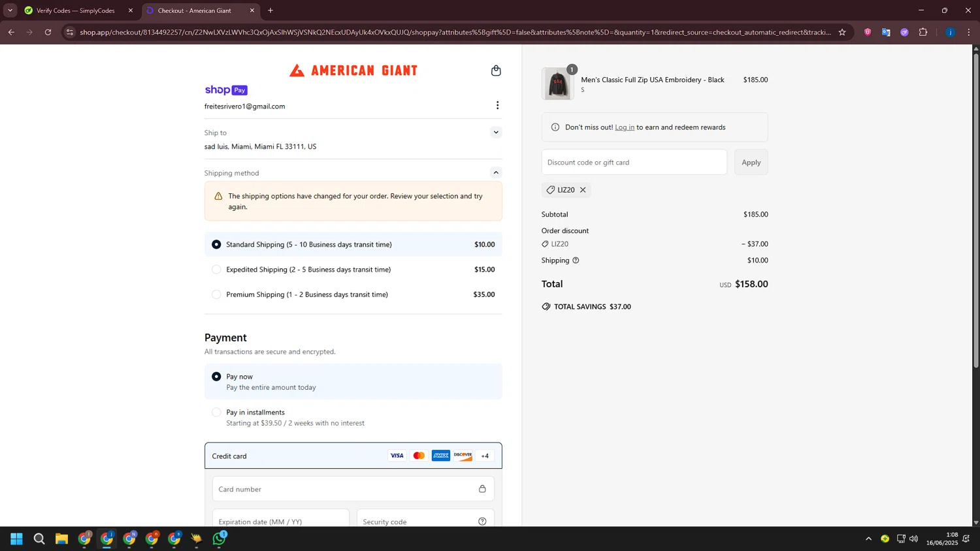The width and height of the screenshot is (980, 551).
Task: Select the Checkout - American Giant tab
Action: click(195, 10)
